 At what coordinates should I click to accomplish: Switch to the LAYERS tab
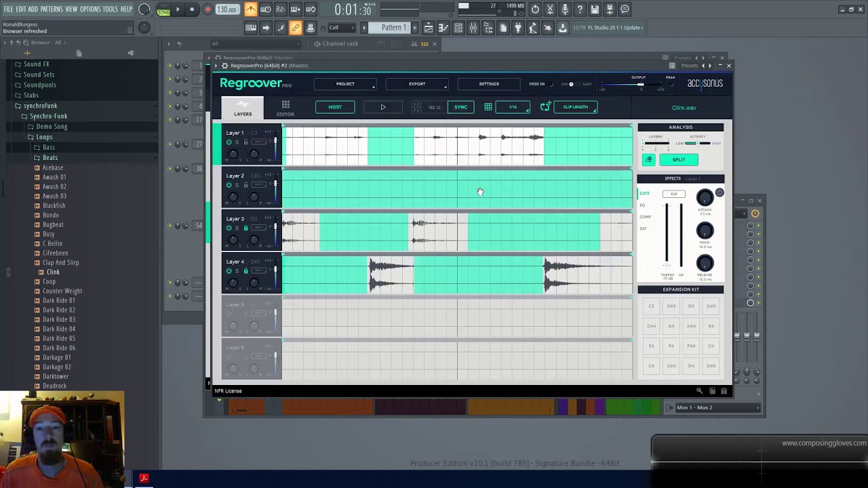(x=243, y=108)
